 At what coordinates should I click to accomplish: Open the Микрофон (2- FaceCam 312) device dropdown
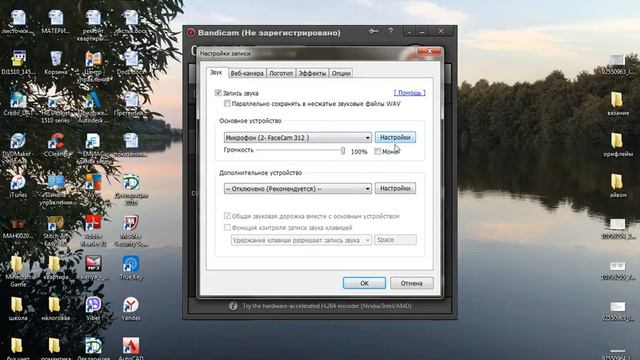click(x=298, y=138)
